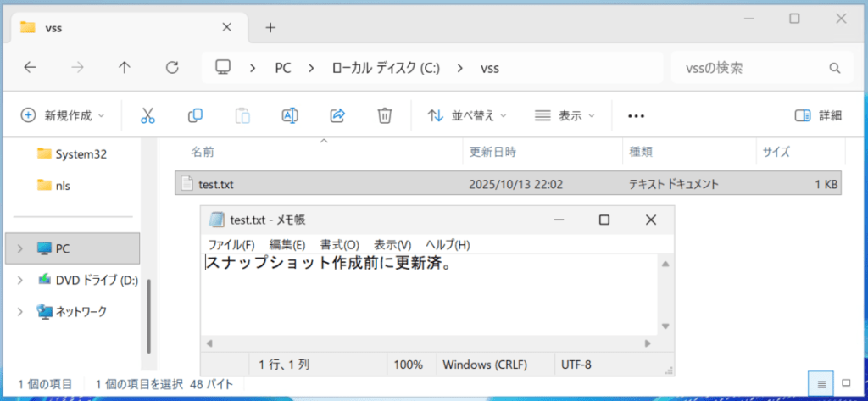This screenshot has height=401, width=868.
Task: Click the Rename icon in toolbar
Action: [290, 115]
